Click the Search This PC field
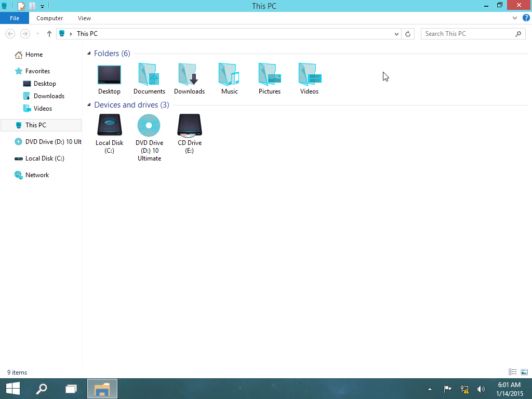532x399 pixels. pyautogui.click(x=473, y=34)
